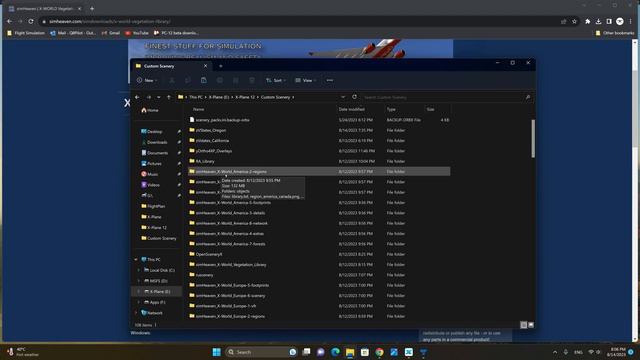Expand the Local Disk (C:) node

click(139, 270)
